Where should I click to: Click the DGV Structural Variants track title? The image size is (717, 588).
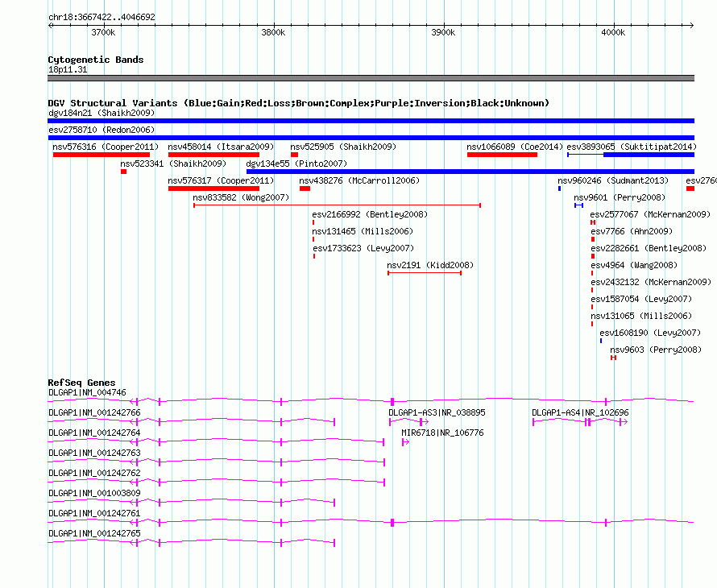[299, 103]
